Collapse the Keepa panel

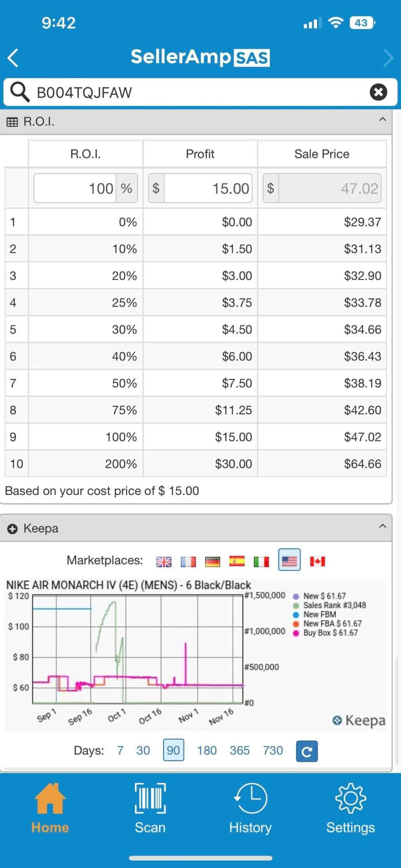[382, 527]
